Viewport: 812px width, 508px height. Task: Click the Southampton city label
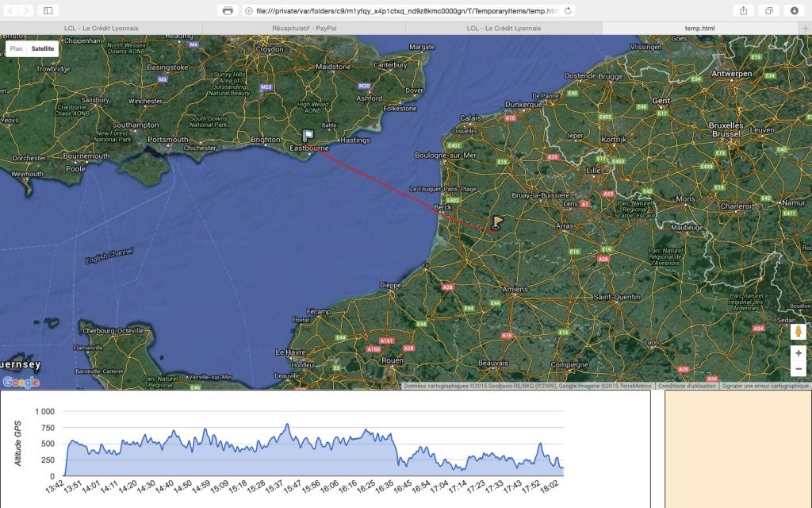(136, 125)
